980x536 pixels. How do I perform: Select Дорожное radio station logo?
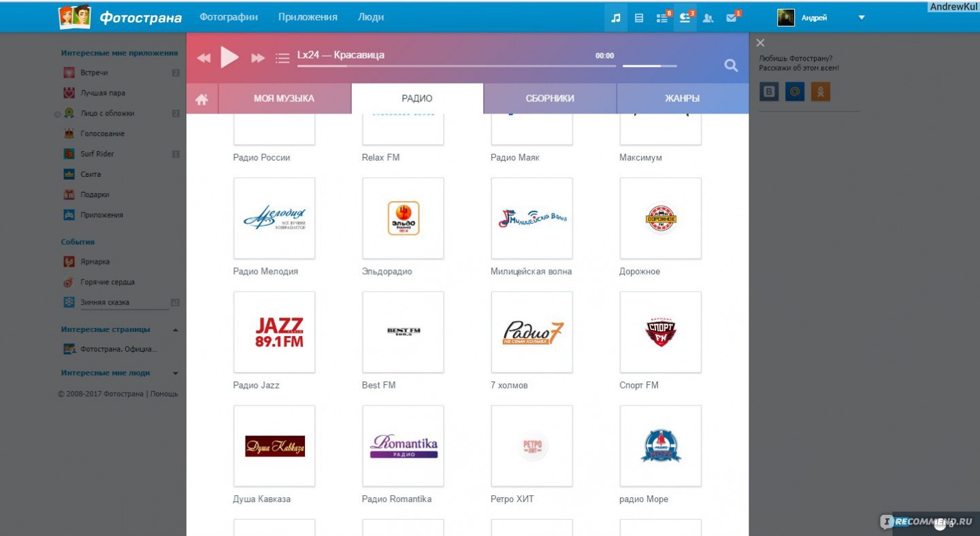(x=660, y=218)
